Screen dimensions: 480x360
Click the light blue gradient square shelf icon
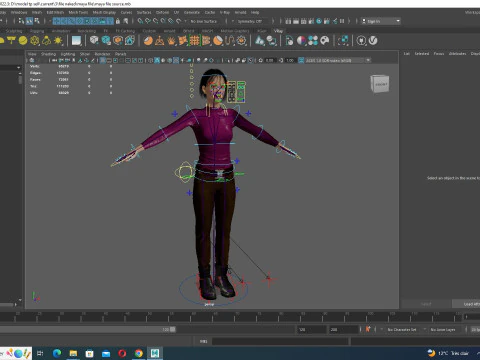click(76, 41)
